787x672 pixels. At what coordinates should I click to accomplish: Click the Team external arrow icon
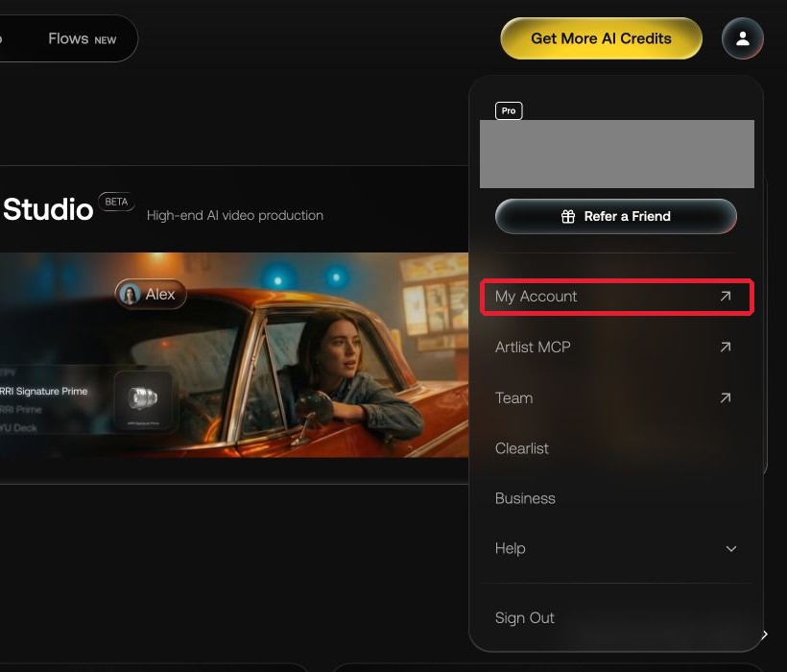(726, 398)
